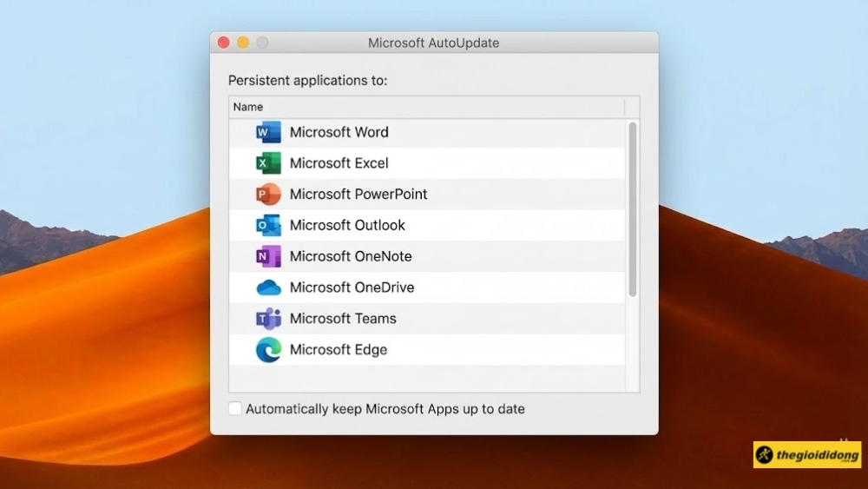Image resolution: width=868 pixels, height=489 pixels.
Task: Click the green Excel app icon
Action: tap(268, 163)
